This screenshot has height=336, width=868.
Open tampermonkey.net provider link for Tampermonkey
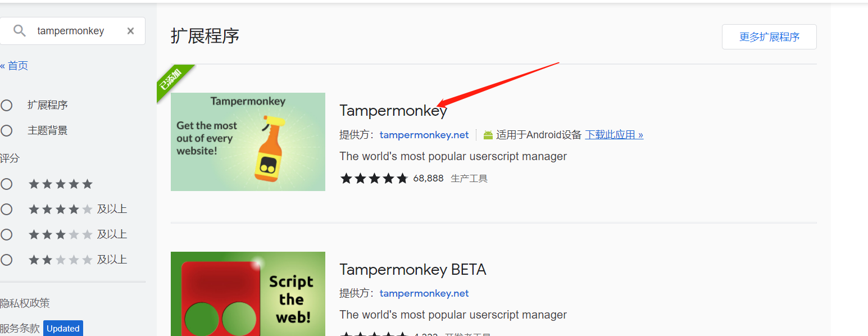point(424,135)
